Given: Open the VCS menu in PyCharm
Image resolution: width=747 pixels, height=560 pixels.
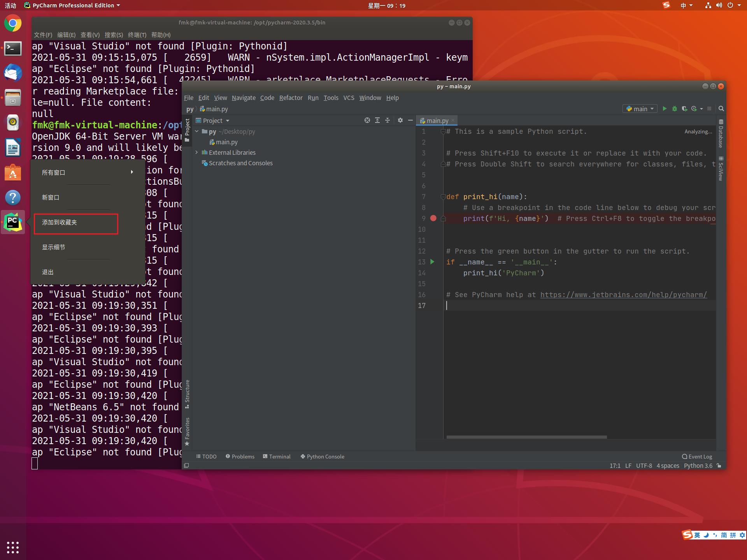Looking at the screenshot, I should [349, 98].
